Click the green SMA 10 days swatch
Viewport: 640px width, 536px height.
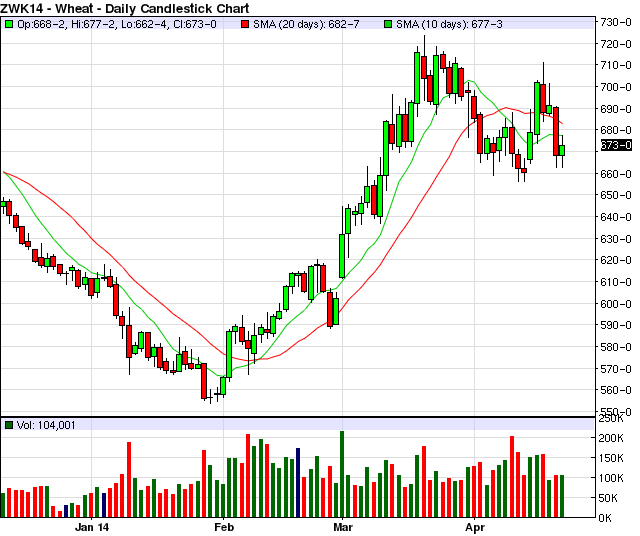click(388, 24)
